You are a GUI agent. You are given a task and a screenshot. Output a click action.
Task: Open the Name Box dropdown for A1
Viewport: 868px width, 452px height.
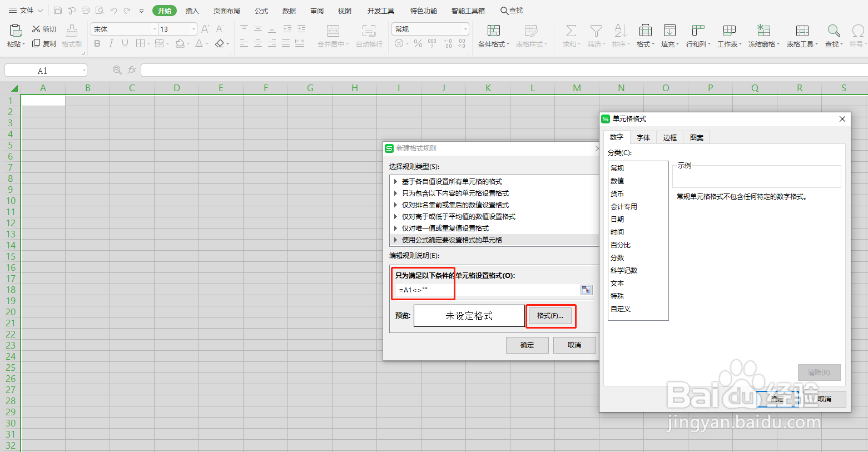tap(84, 71)
